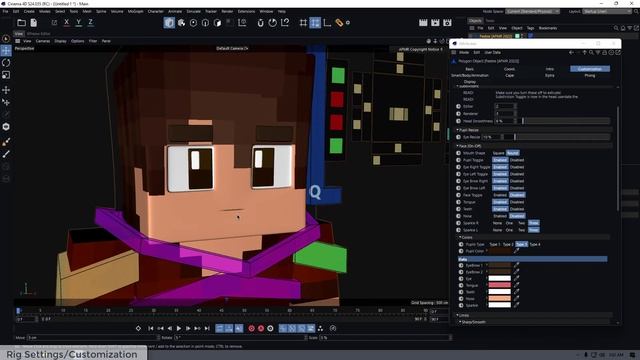Switch to the Customization tab
The width and height of the screenshot is (640, 360).
[590, 69]
